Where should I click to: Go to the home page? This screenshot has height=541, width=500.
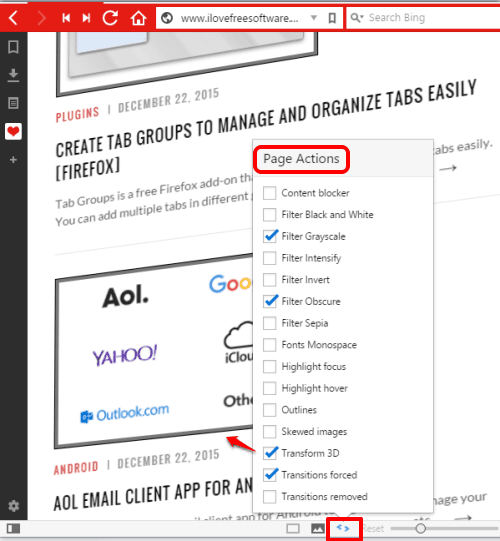tap(138, 18)
